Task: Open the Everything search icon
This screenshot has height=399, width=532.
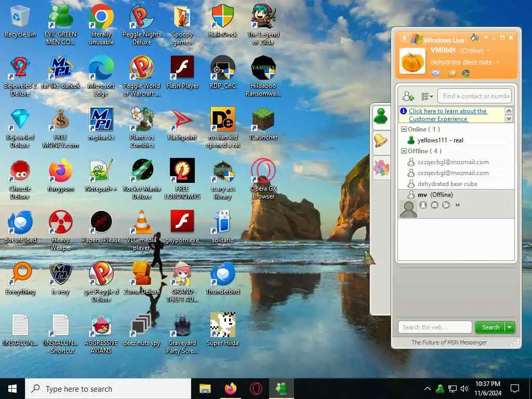Action: tap(20, 278)
